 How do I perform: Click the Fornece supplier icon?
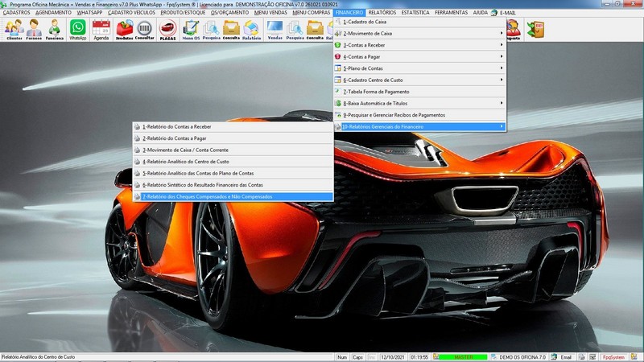34,30
